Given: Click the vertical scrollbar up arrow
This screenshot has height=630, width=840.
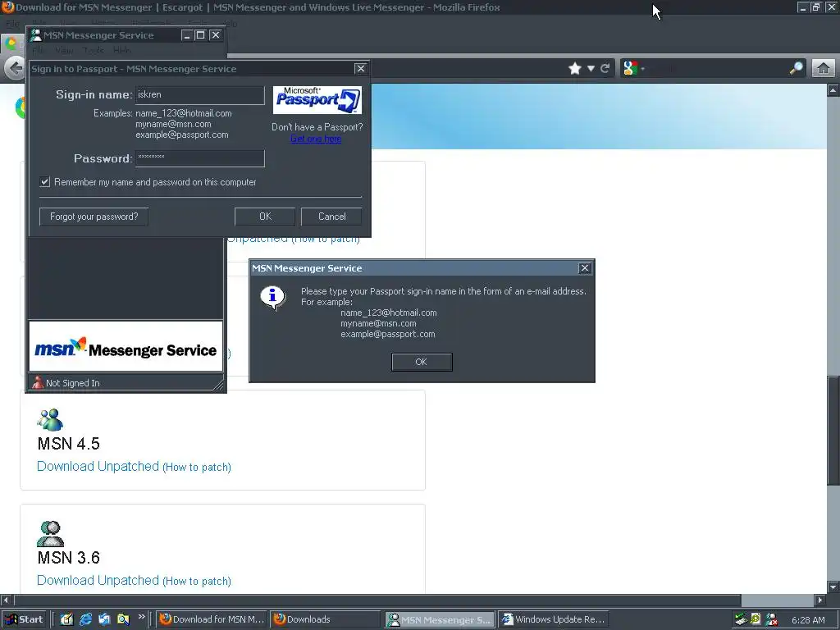Looking at the screenshot, I should pyautogui.click(x=833, y=90).
